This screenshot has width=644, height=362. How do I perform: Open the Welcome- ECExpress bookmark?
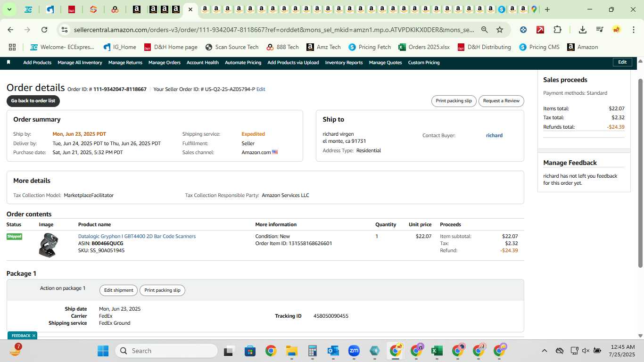[x=62, y=47]
